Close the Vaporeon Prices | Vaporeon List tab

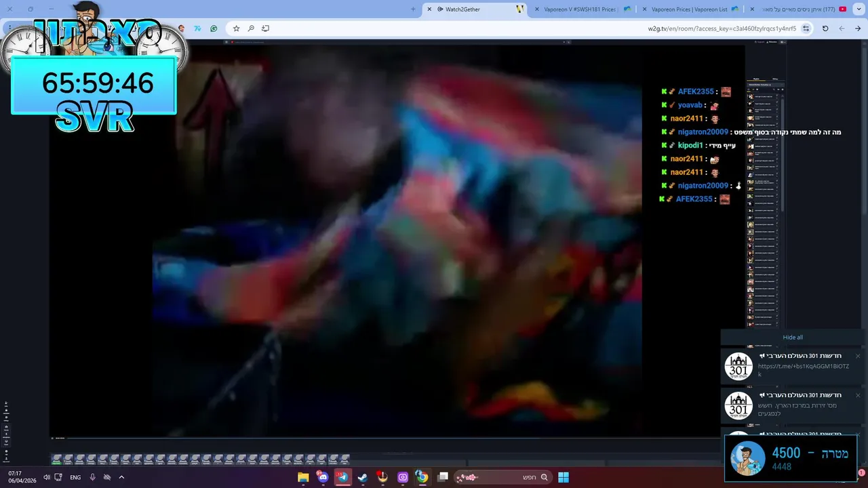(644, 9)
